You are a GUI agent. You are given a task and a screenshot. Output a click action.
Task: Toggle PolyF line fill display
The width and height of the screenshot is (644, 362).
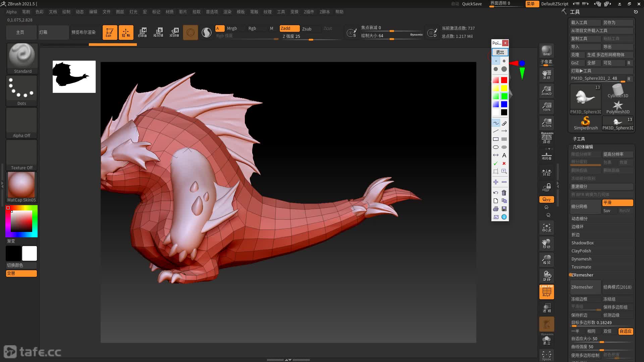pos(546,292)
